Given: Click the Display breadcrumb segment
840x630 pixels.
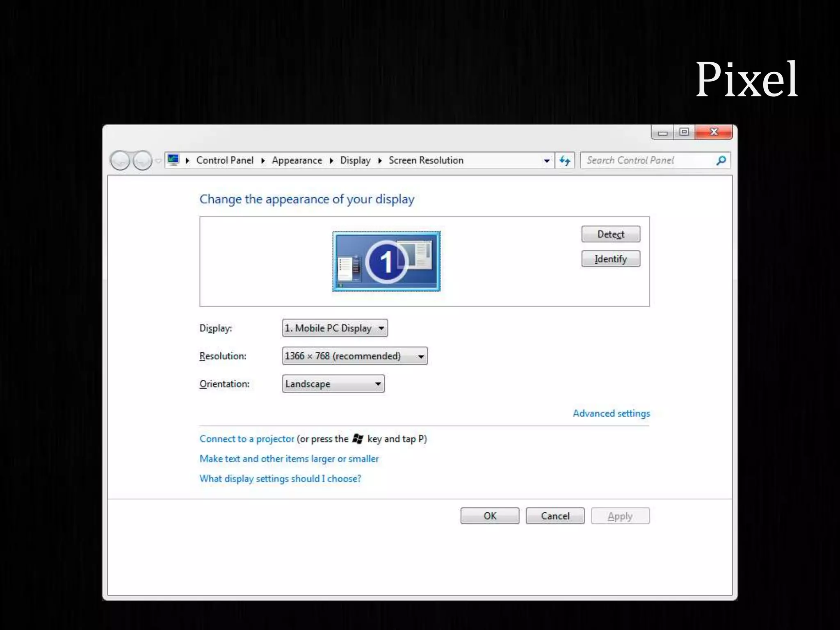Looking at the screenshot, I should (355, 160).
